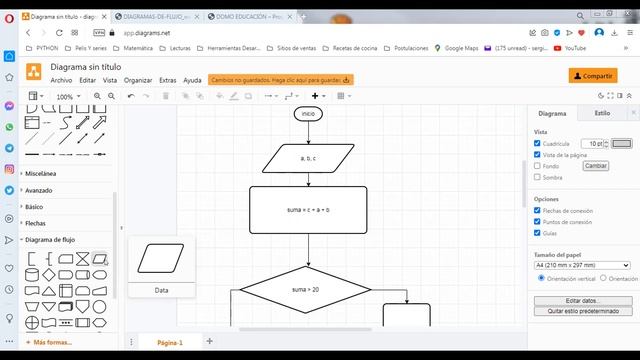This screenshot has height=360, width=640.
Task: Choose the circle connector flowchart shape
Action: [x=99, y=307]
